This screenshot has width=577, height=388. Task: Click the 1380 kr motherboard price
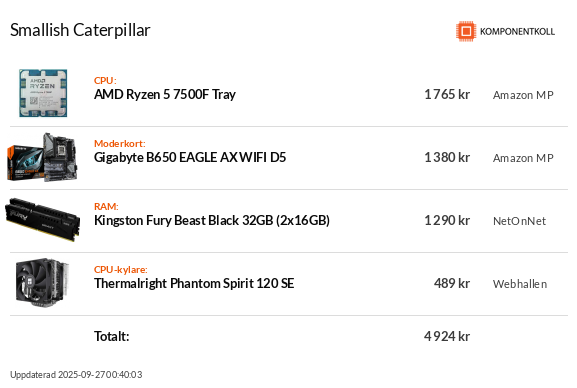point(447,158)
